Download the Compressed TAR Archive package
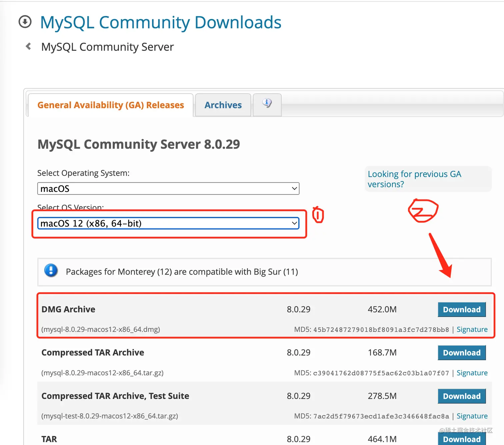 coord(462,353)
